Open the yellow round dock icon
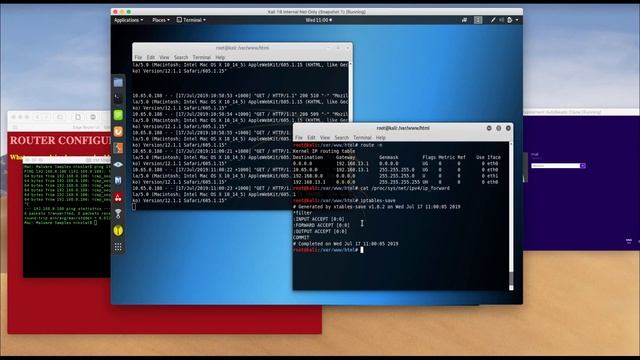Viewport: 640px width, 360px height. pyautogui.click(x=118, y=231)
